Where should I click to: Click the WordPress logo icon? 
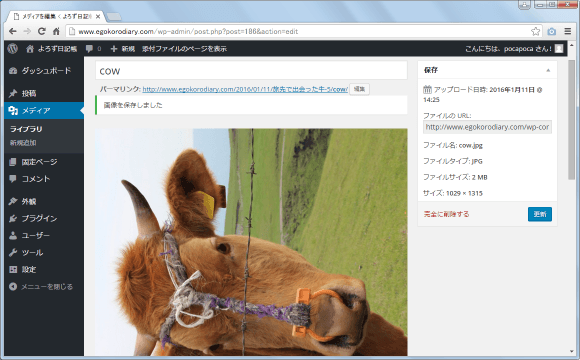click(x=13, y=48)
